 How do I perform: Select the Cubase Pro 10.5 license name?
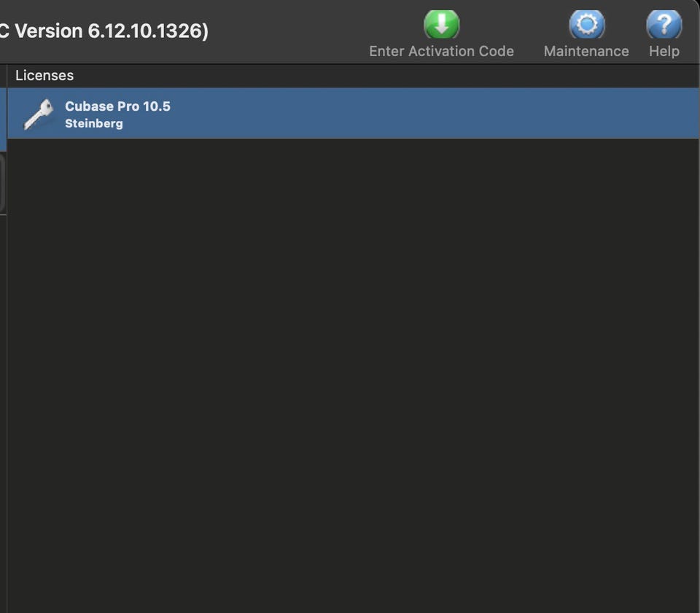tap(117, 106)
